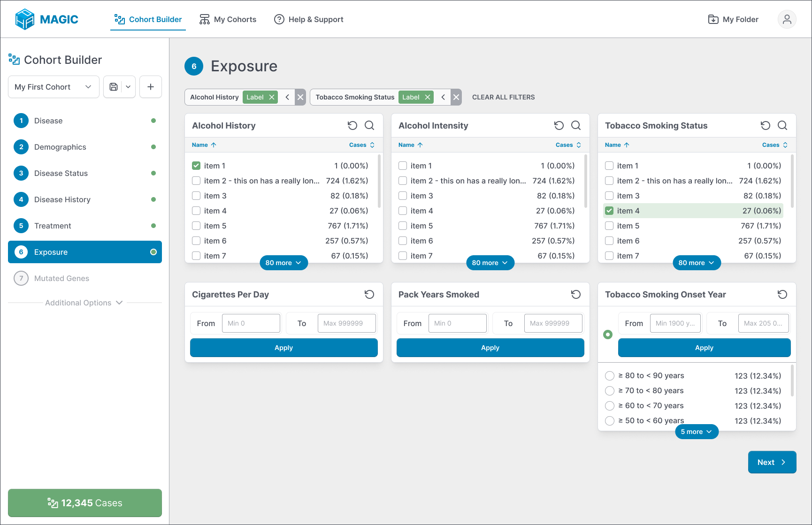Check item 1 in Alcohol Intensity
Viewport: 812px width, 525px height.
click(x=403, y=166)
